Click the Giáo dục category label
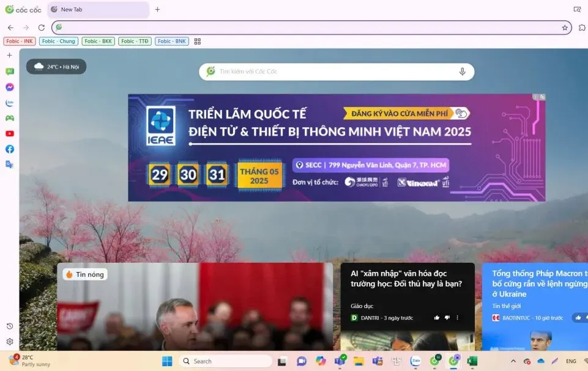This screenshot has width=588, height=371. tap(362, 306)
